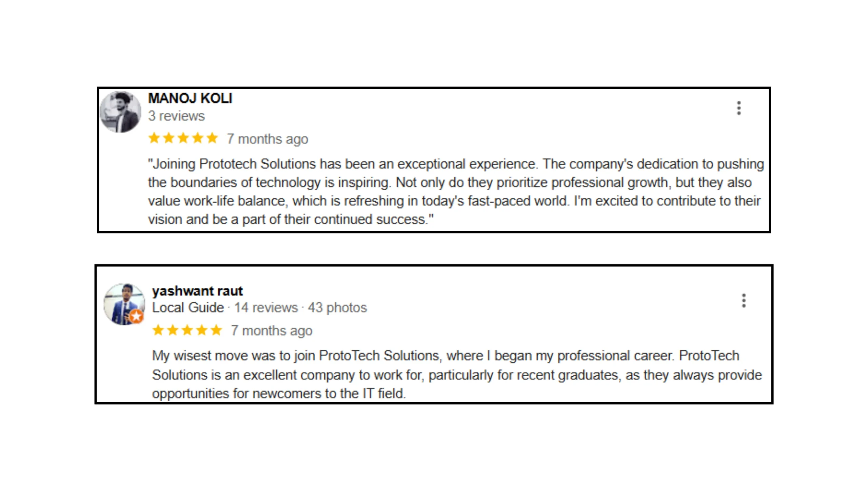The image size is (868, 491).
Task: Click the orange Local Guide badge on yashwant's avatar
Action: (137, 316)
